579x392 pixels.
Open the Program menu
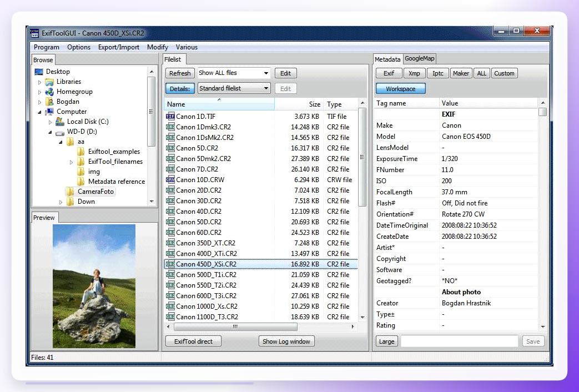tap(47, 47)
